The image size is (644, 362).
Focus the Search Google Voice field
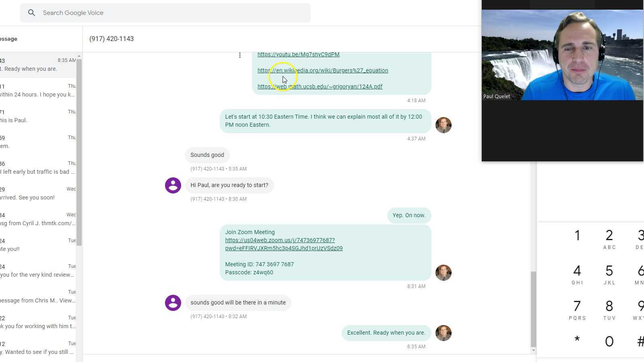[x=165, y=13]
